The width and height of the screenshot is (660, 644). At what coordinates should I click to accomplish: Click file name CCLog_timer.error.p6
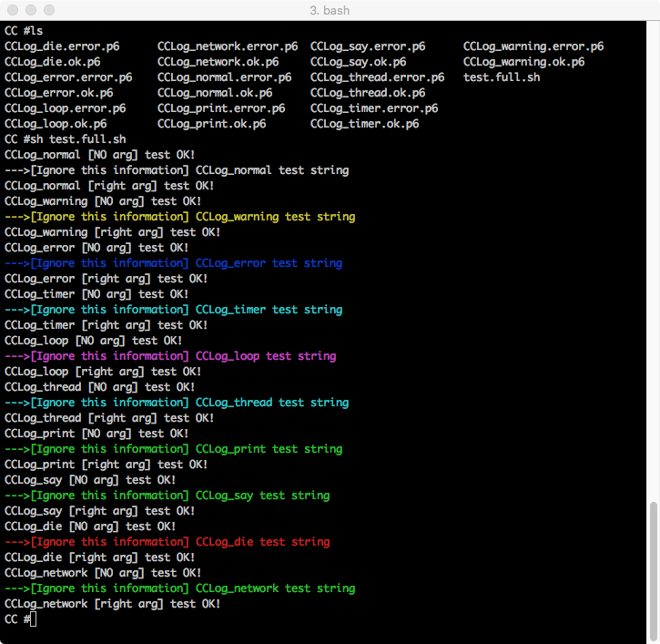[x=374, y=108]
